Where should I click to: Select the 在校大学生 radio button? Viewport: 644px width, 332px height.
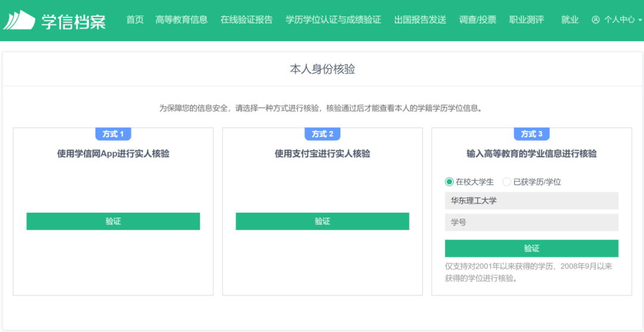(449, 182)
